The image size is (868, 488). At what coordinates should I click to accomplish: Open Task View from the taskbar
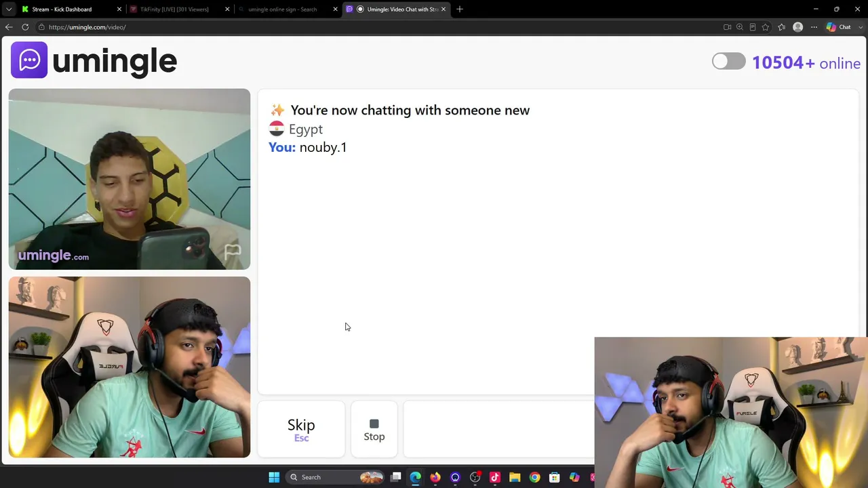[x=396, y=477]
